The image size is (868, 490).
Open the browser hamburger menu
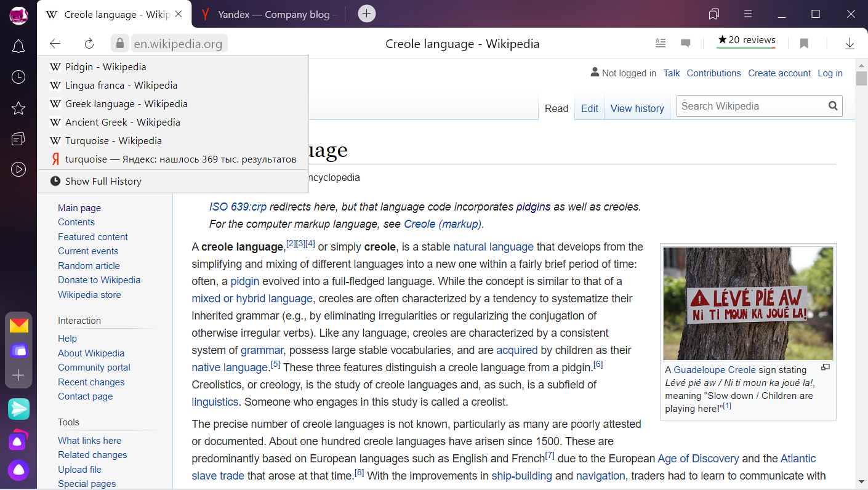click(x=748, y=14)
